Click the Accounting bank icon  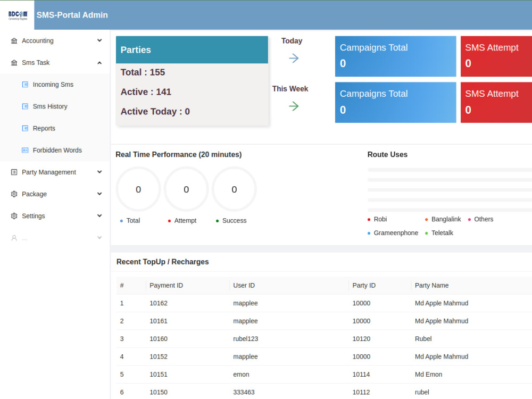click(14, 41)
